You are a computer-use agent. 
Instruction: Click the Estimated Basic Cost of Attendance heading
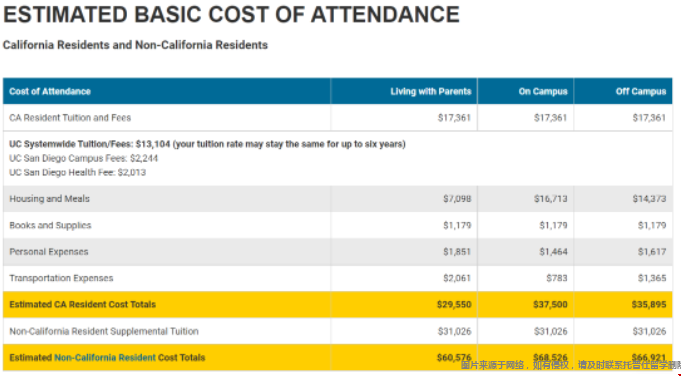pyautogui.click(x=231, y=14)
